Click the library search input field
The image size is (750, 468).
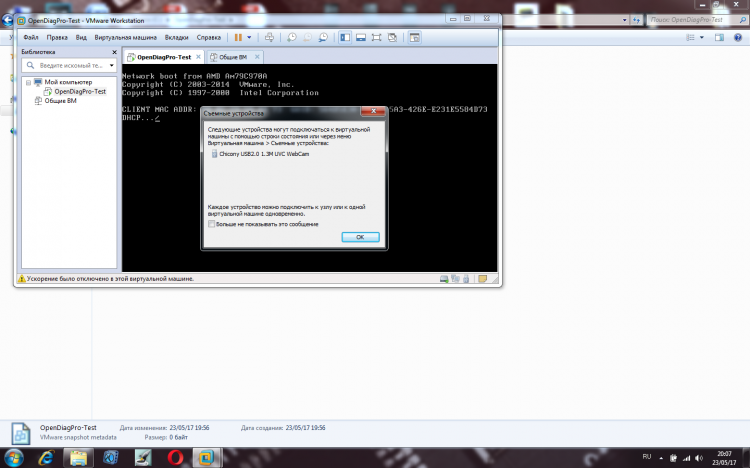point(66,65)
